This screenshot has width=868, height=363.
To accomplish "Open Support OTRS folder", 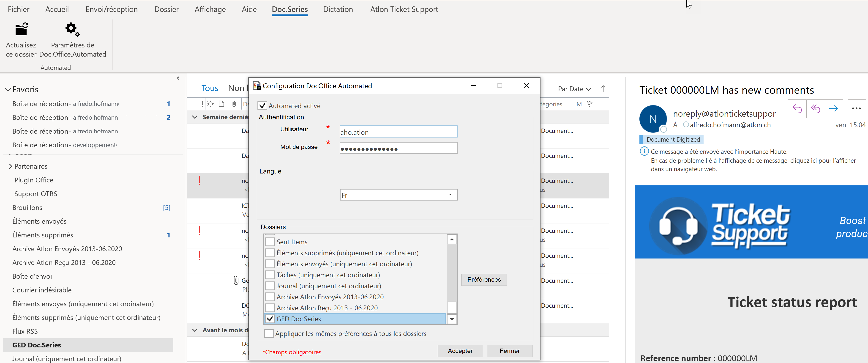I will pos(36,194).
